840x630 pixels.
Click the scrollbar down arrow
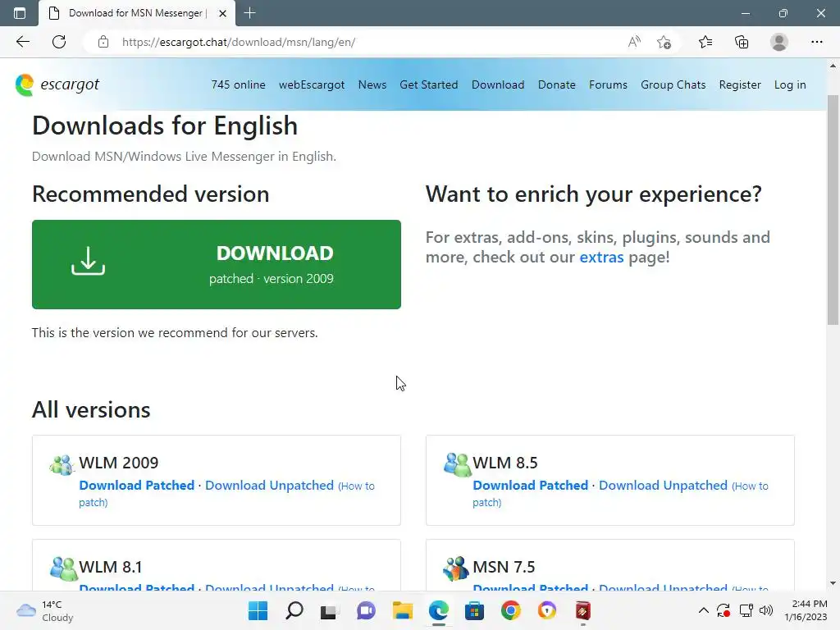tap(833, 583)
